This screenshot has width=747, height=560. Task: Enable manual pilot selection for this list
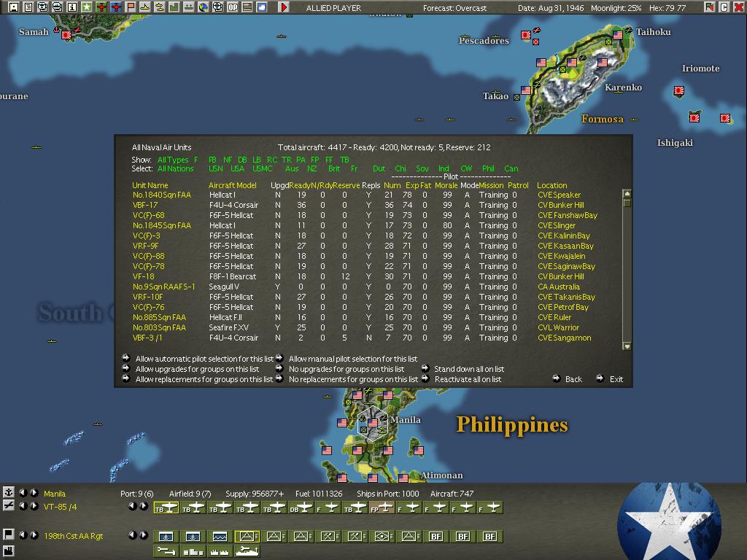279,357
